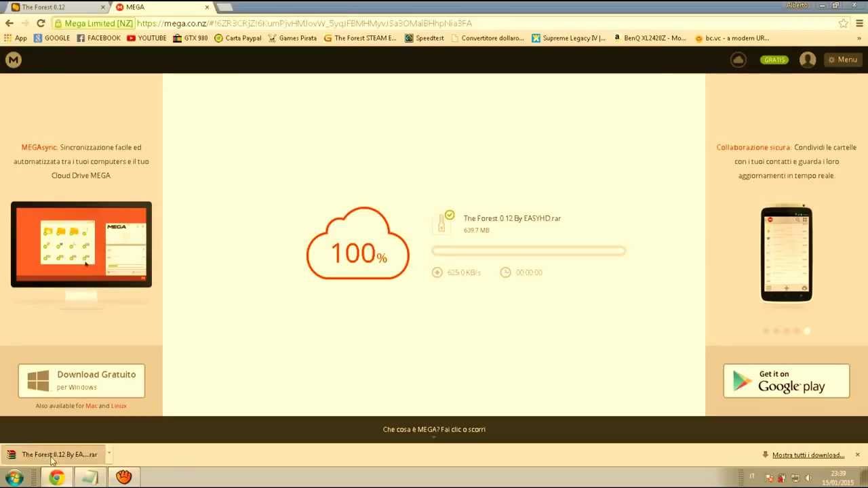Select the MEGA browser tab
This screenshot has height=488, width=868.
coord(159,7)
